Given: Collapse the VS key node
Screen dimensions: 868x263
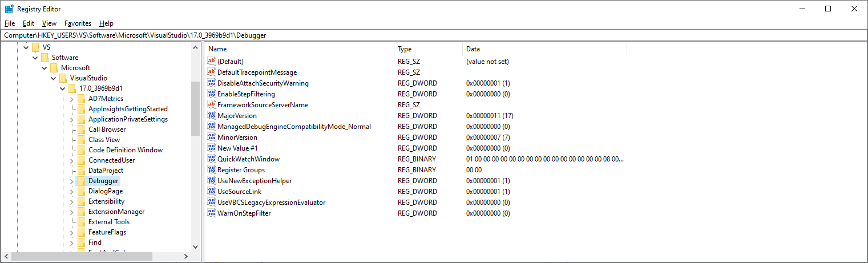Looking at the screenshot, I should click(26, 47).
